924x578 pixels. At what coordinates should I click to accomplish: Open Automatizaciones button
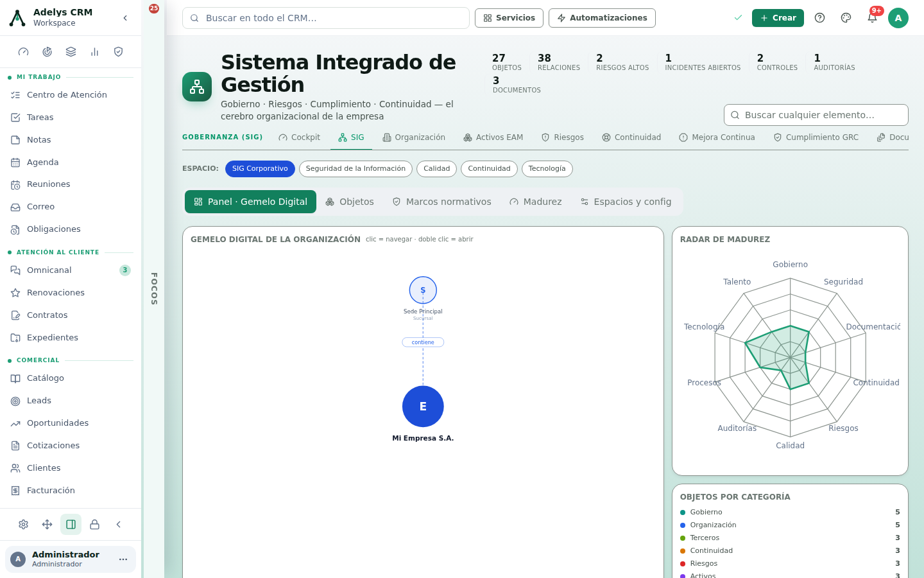pyautogui.click(x=602, y=18)
